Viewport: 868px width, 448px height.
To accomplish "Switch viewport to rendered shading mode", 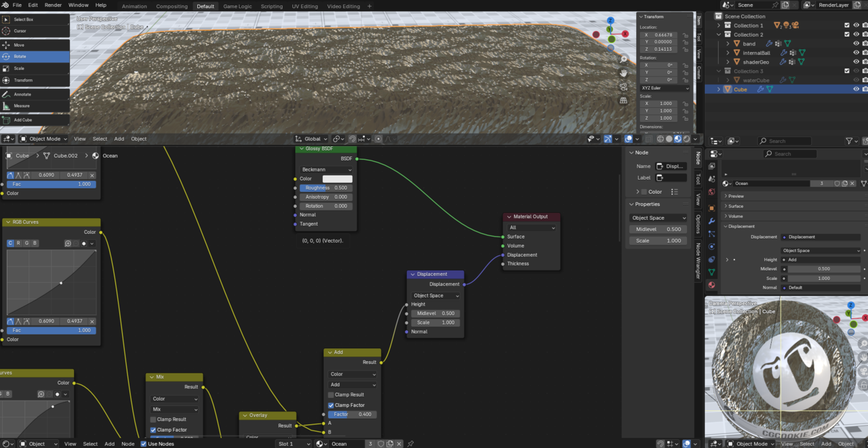I will click(686, 140).
